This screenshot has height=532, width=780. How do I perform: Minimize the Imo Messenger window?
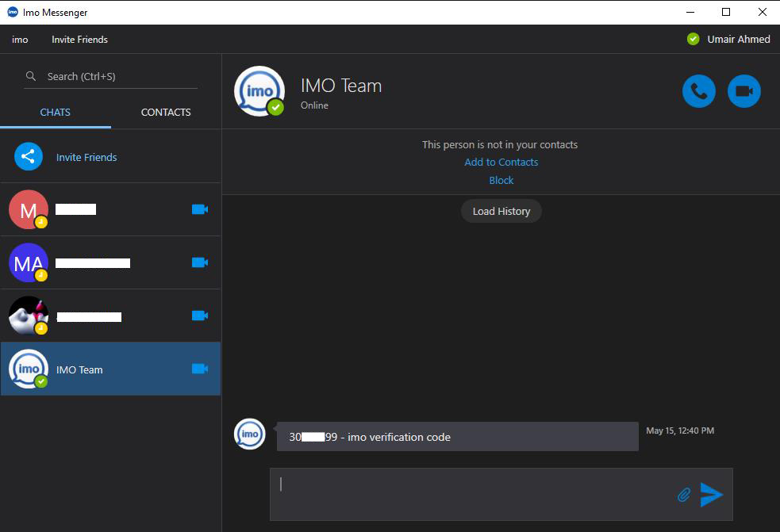[690, 12]
